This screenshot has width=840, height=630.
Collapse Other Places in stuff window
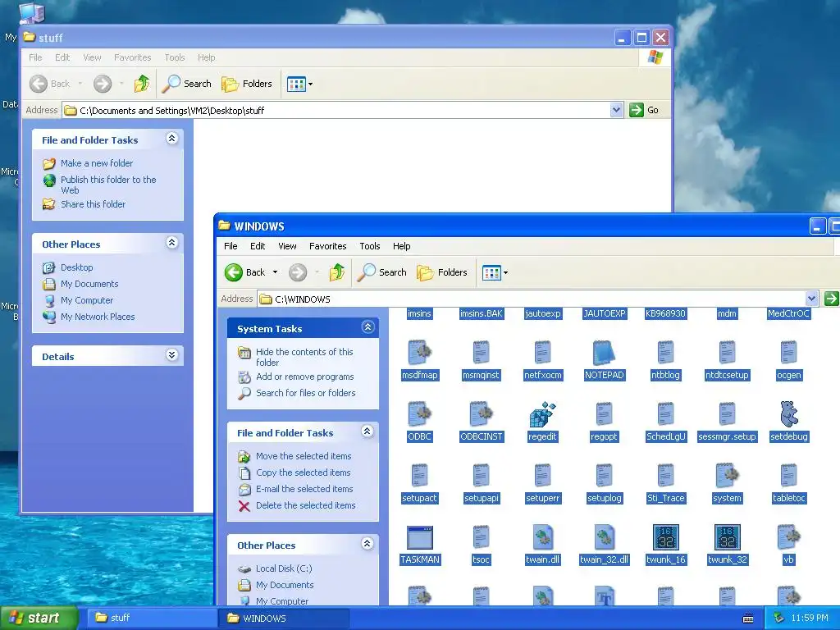172,243
